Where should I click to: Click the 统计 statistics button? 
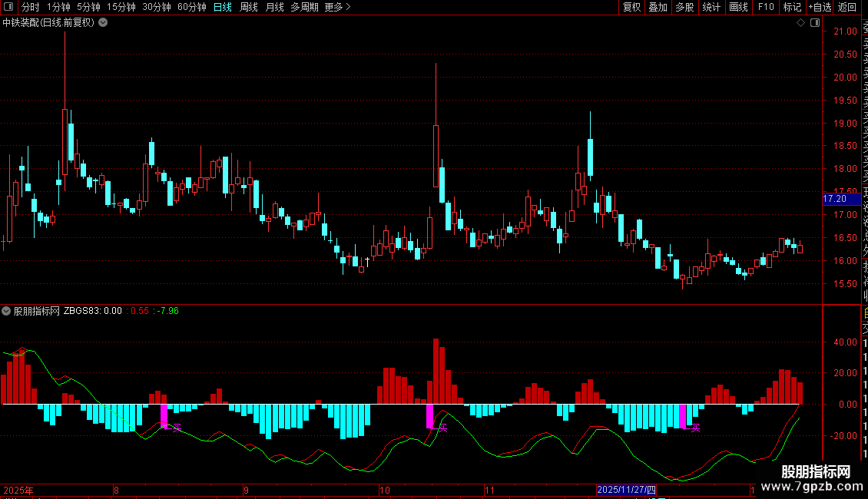[x=711, y=7]
